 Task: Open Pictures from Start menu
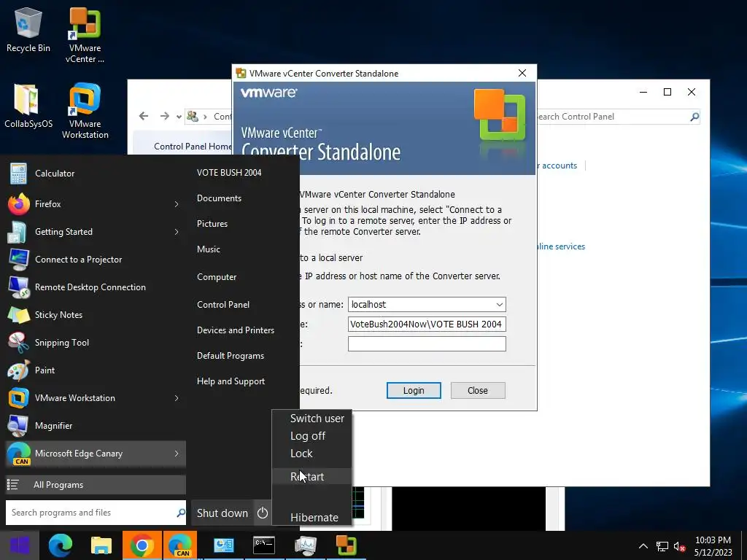pos(212,223)
